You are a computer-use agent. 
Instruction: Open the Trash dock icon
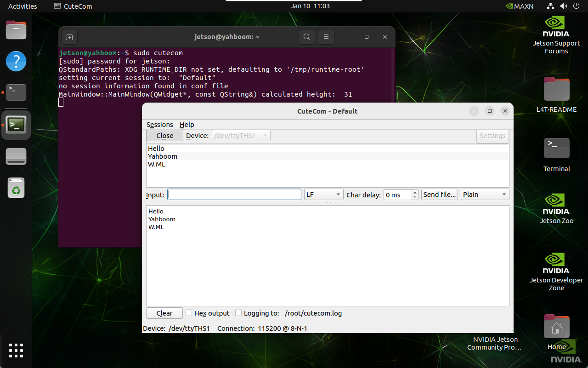(16, 188)
